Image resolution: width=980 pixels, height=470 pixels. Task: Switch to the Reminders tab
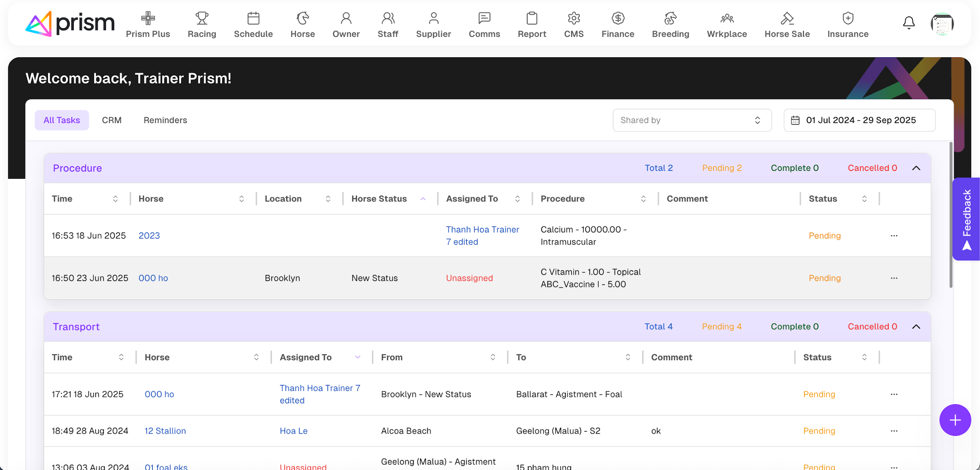[165, 120]
